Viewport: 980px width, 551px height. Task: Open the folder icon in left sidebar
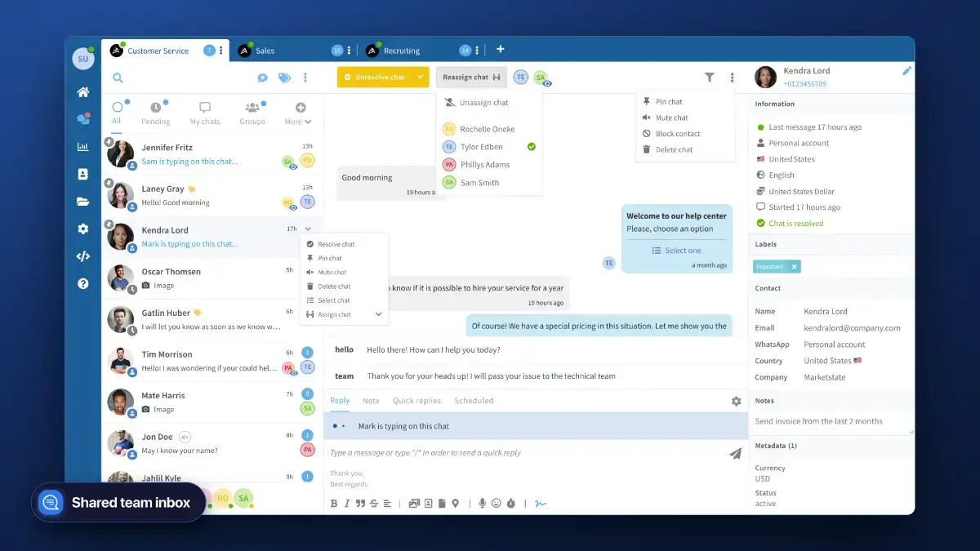(82, 202)
